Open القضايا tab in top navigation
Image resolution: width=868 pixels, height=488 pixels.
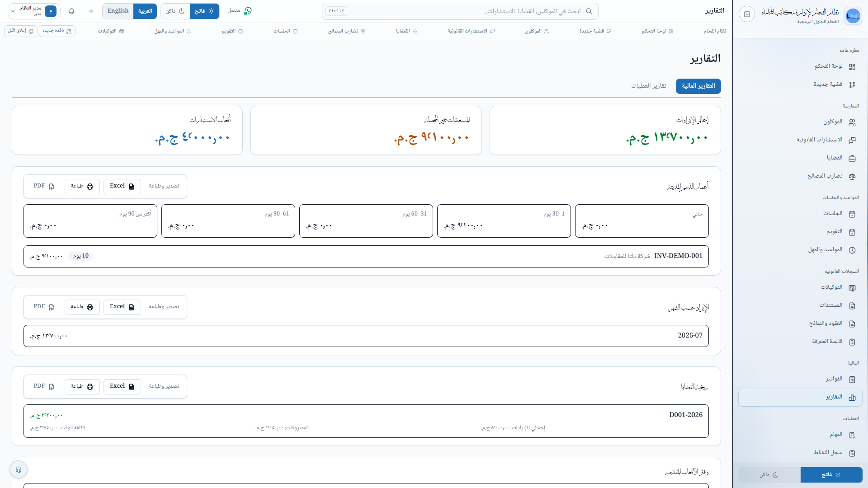(x=407, y=31)
